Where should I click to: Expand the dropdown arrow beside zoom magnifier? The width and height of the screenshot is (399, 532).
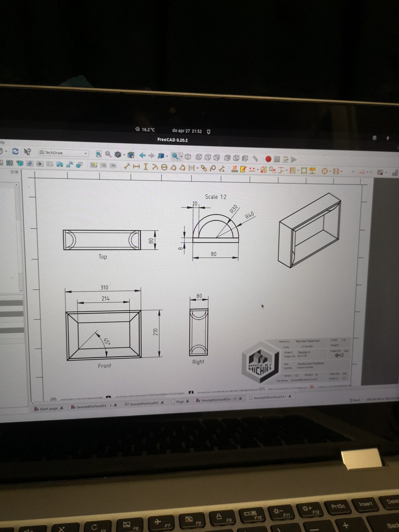click(181, 156)
